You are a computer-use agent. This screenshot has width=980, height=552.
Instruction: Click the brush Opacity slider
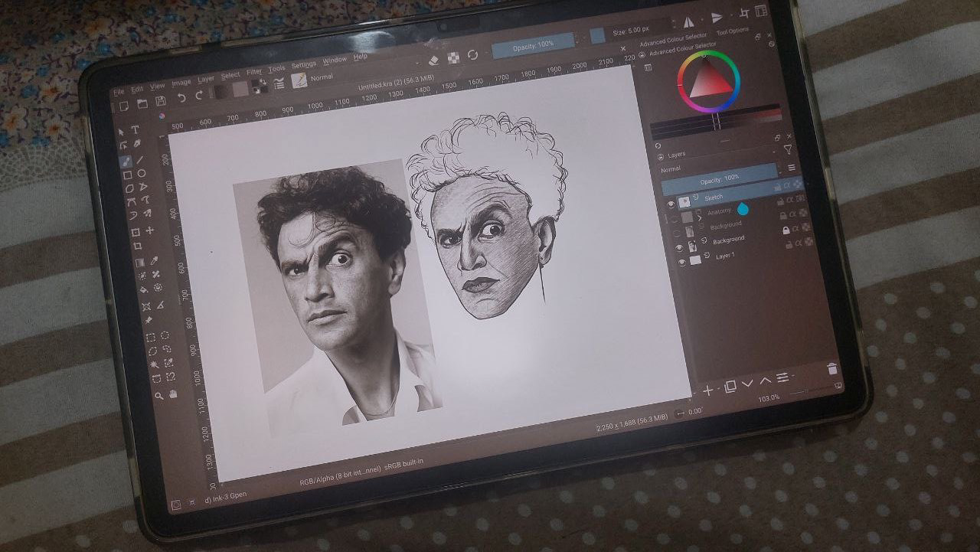click(534, 46)
